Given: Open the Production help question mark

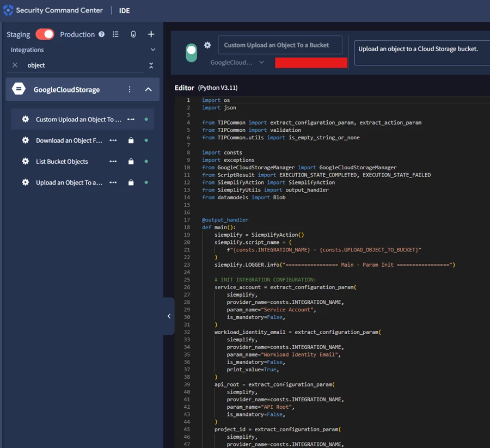Looking at the screenshot, I should [x=102, y=34].
